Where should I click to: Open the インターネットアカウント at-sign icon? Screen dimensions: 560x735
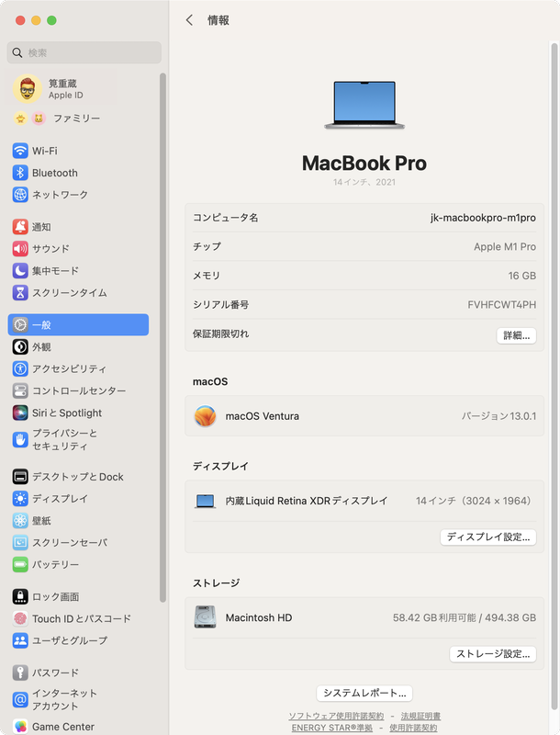(x=20, y=700)
